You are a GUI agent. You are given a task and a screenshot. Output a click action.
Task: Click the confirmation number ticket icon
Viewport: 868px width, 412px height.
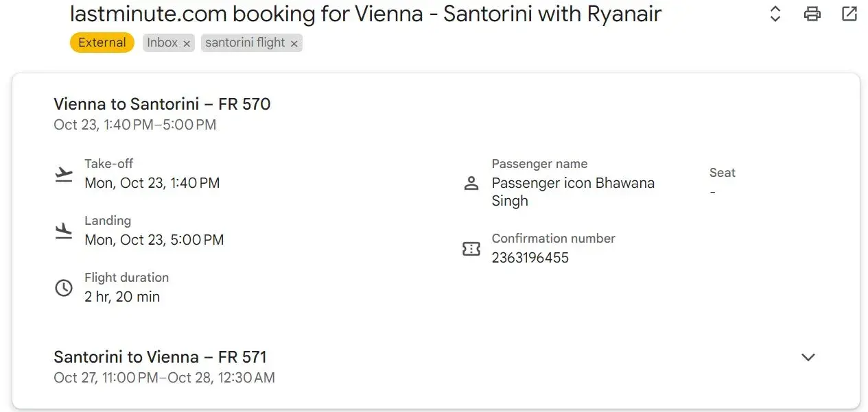click(x=471, y=249)
